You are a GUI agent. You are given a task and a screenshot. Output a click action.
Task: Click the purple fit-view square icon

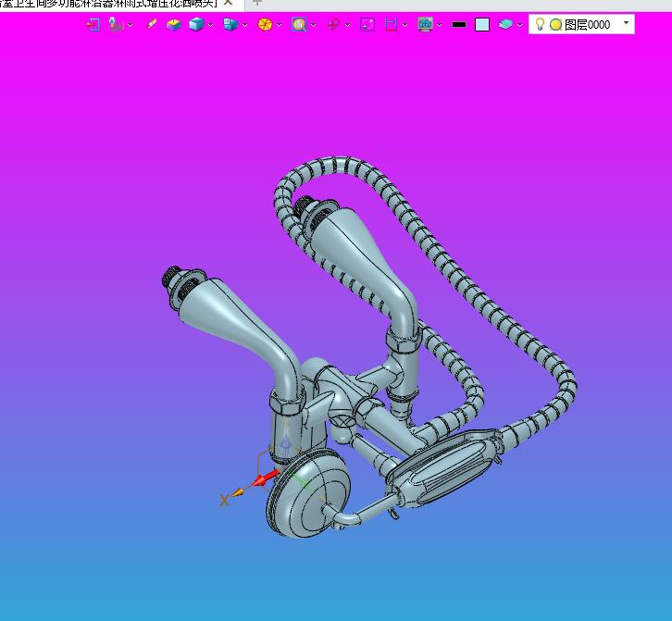click(x=367, y=24)
